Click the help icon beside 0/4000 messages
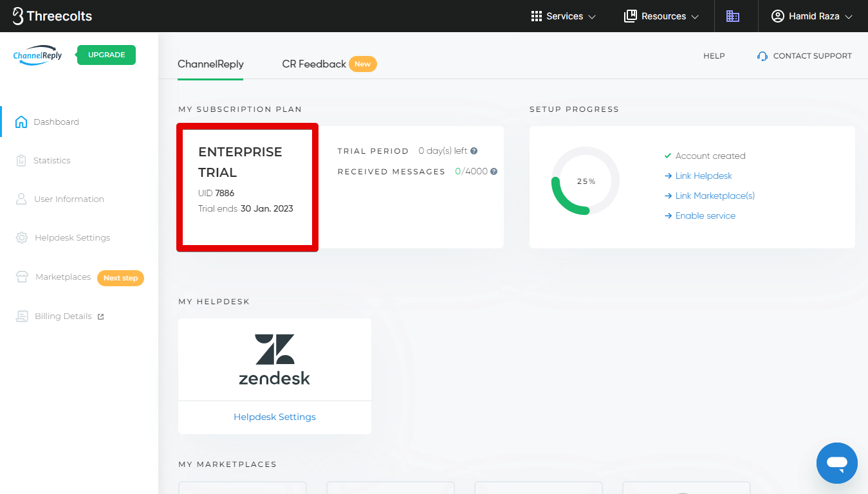This screenshot has height=494, width=868. tap(494, 172)
